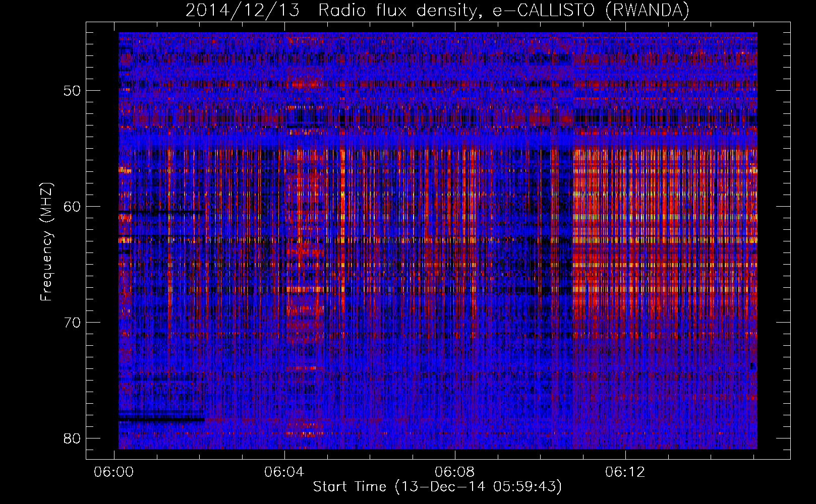Select the 60 MHz frequency tick label
The width and height of the screenshot is (816, 504).
point(72,207)
